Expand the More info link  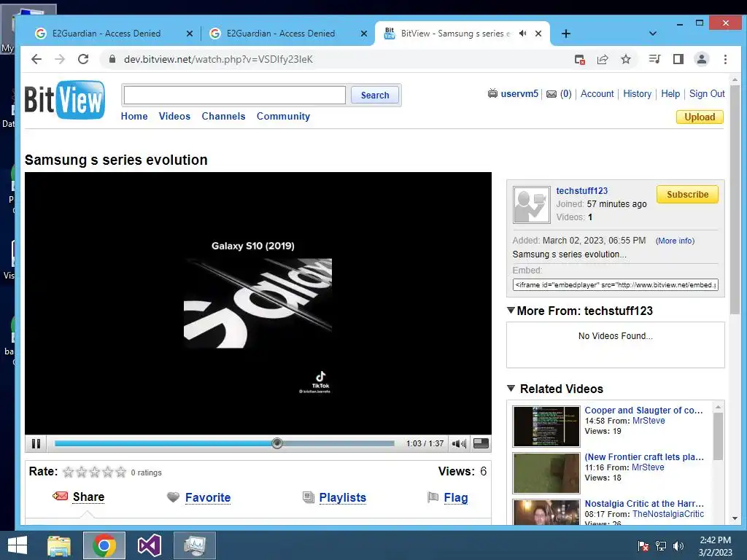pos(675,241)
